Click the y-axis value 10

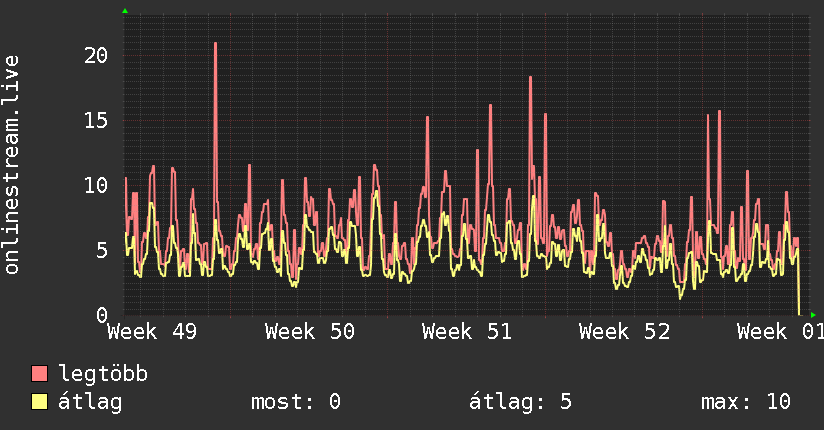pyautogui.click(x=96, y=185)
